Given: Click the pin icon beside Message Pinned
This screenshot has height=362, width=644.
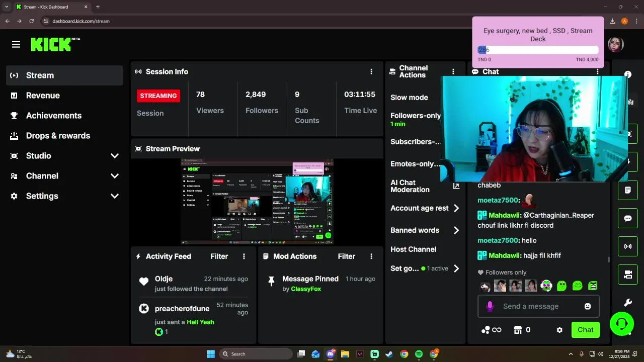Looking at the screenshot, I should pyautogui.click(x=271, y=282).
